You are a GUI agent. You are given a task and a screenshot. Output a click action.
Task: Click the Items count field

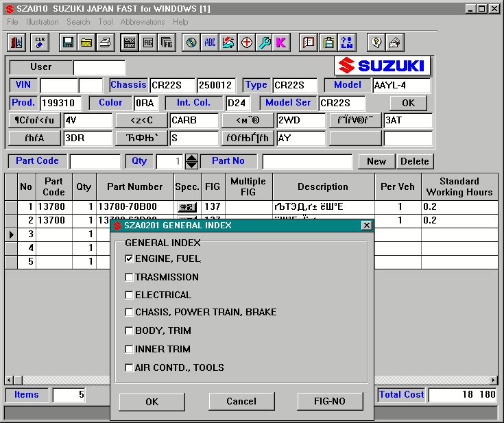(69, 395)
